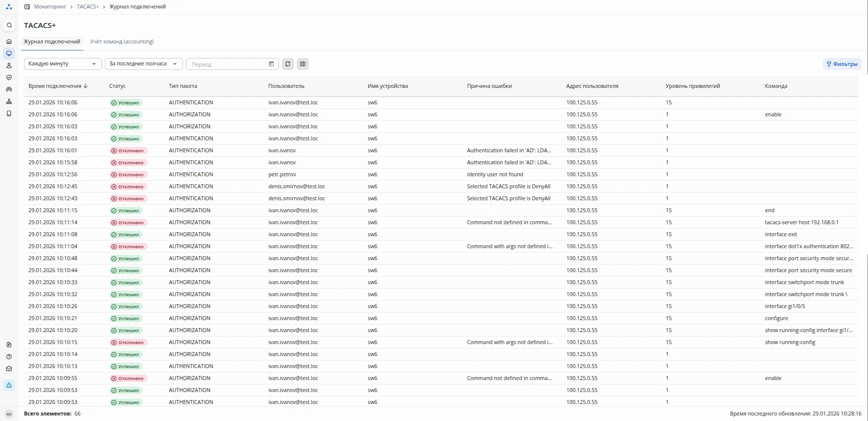868x421 pixels.
Task: Open the home icon in the sidebar
Action: click(x=9, y=41)
